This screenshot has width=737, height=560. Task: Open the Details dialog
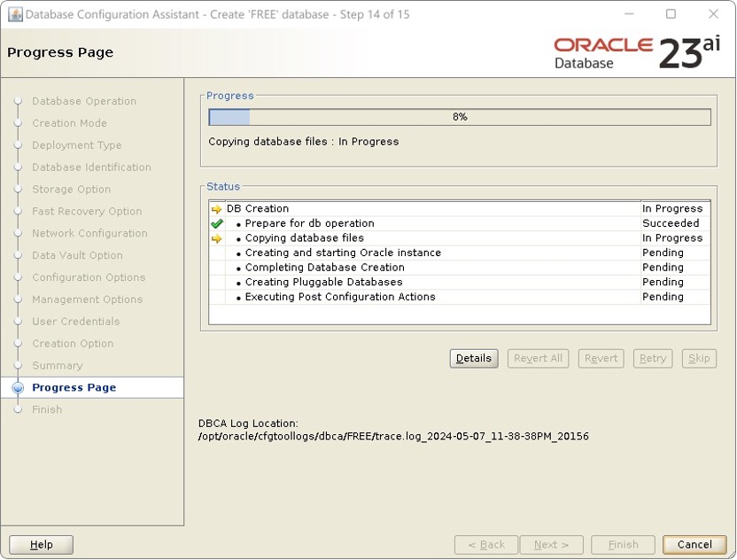474,359
